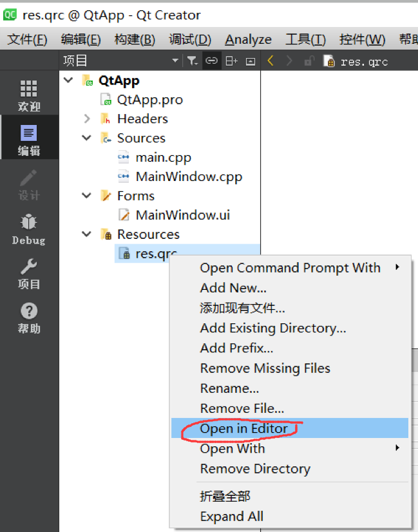Choose 折叠全部 (collapse all)
Viewport: 418px width, 532px height.
pos(289,496)
